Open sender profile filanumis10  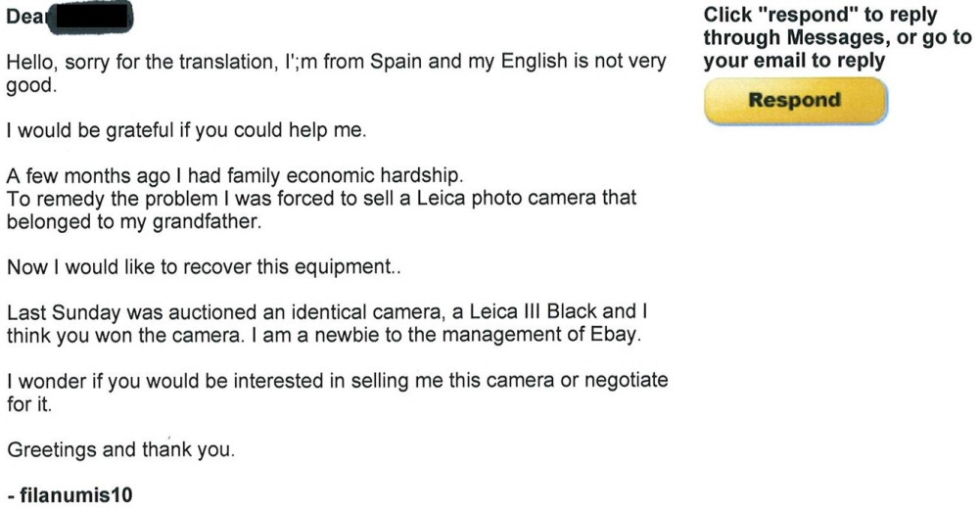click(76, 495)
